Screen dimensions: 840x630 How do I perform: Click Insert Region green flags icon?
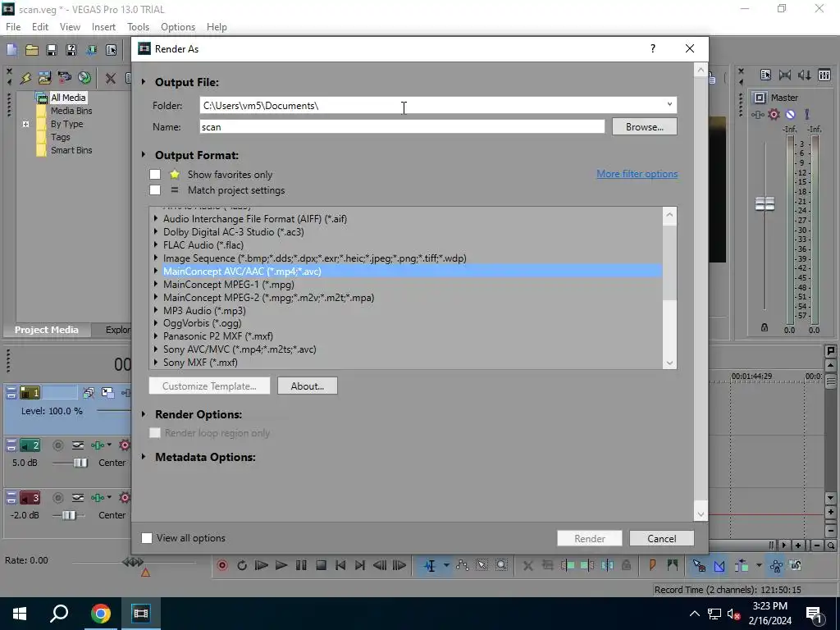click(673, 565)
